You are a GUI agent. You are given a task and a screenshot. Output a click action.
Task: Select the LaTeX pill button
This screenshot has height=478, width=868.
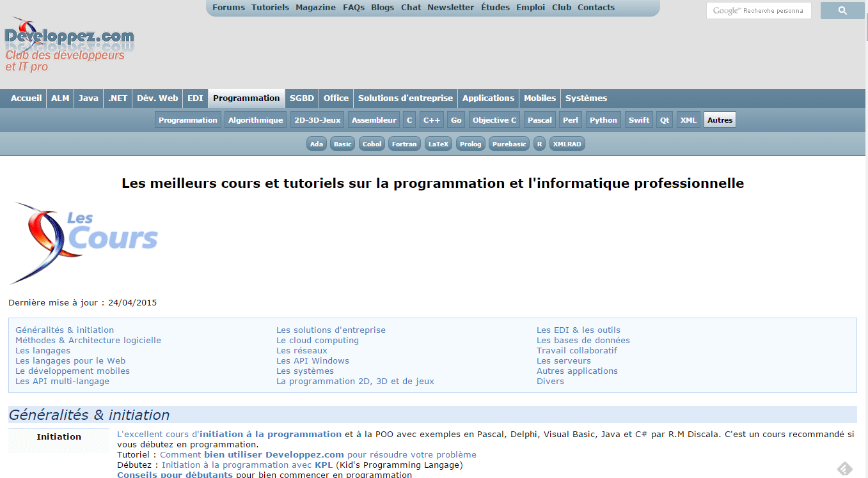(x=438, y=144)
